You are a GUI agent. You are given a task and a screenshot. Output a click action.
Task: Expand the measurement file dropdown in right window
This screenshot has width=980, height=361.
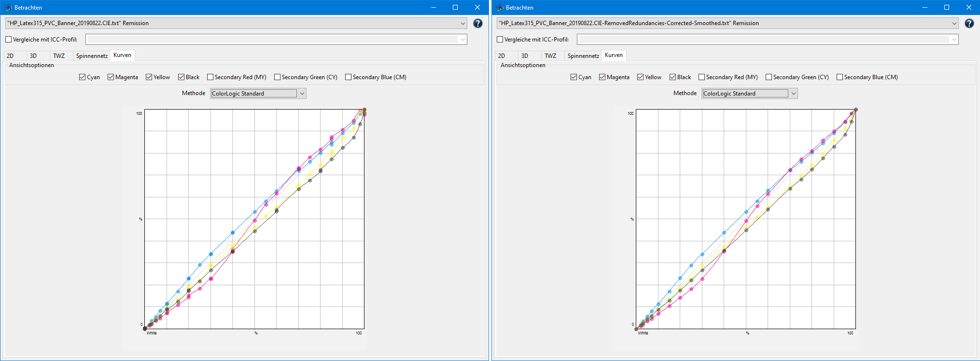coord(954,23)
